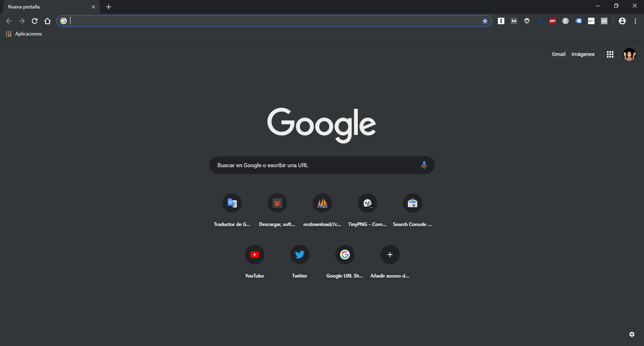Focus the address bar
This screenshot has width=644, height=346.
274,21
